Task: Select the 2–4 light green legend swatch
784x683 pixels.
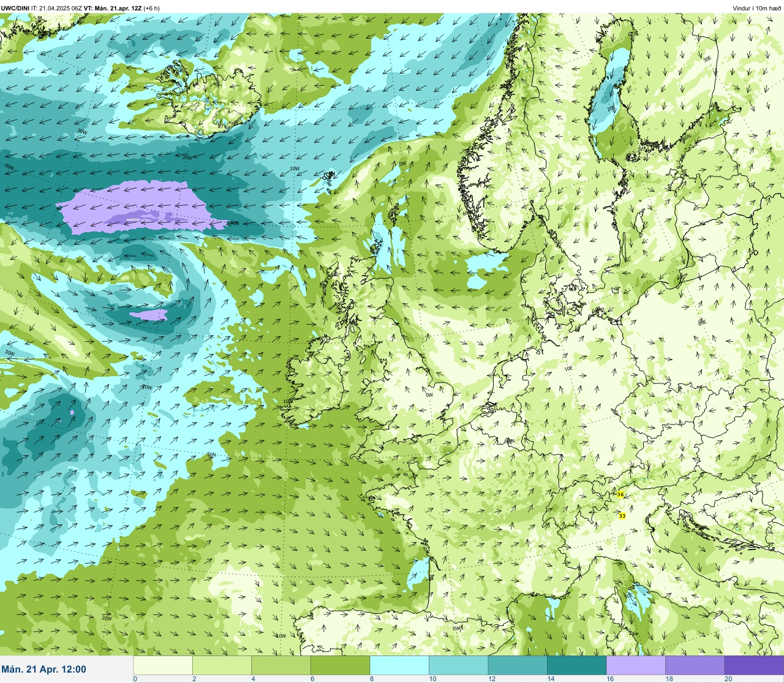Action: point(222,665)
